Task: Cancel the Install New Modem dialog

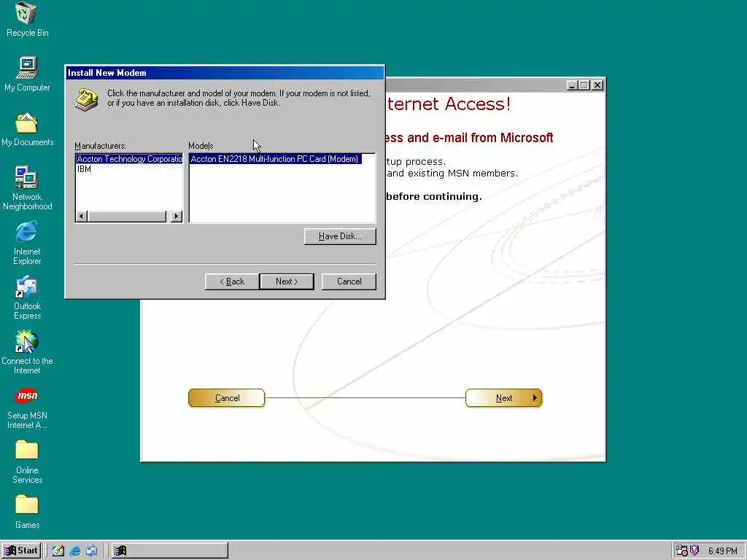Action: 349,281
